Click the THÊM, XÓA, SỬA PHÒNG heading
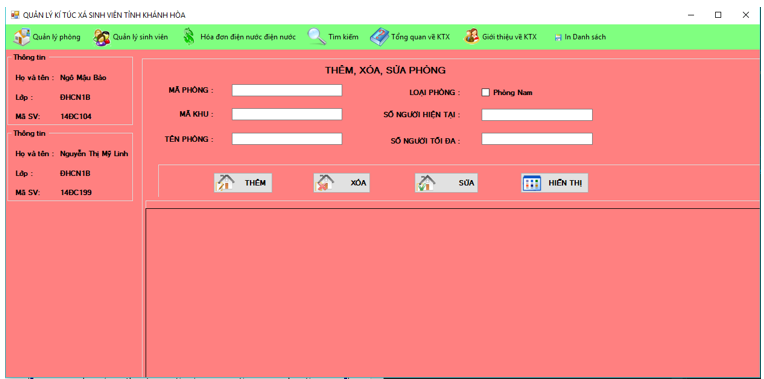The height and width of the screenshot is (379, 764). [385, 71]
